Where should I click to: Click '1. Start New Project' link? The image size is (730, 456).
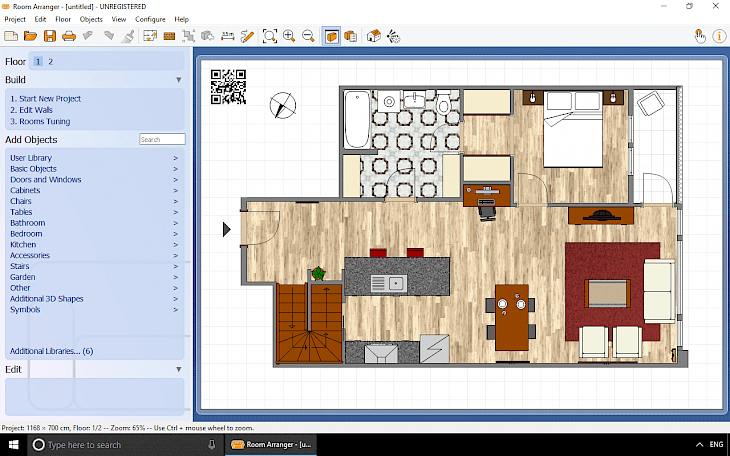(46, 99)
